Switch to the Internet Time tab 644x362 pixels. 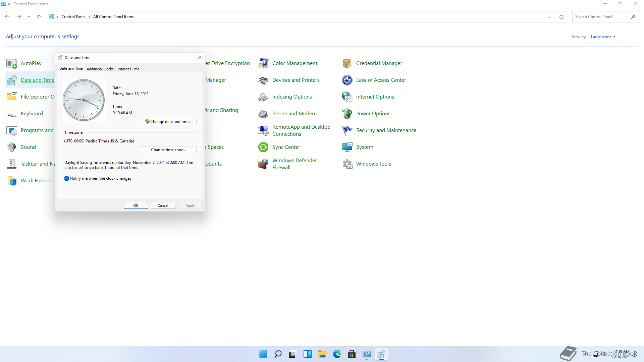[x=128, y=69]
